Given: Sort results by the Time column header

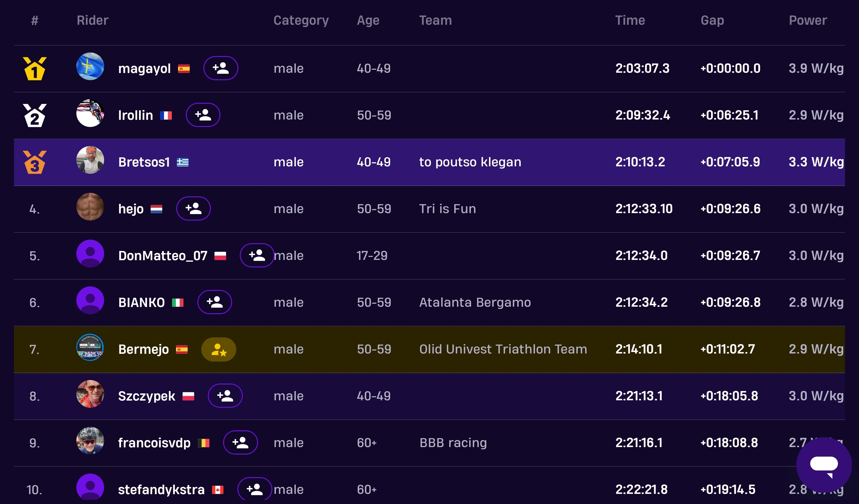Looking at the screenshot, I should tap(630, 21).
